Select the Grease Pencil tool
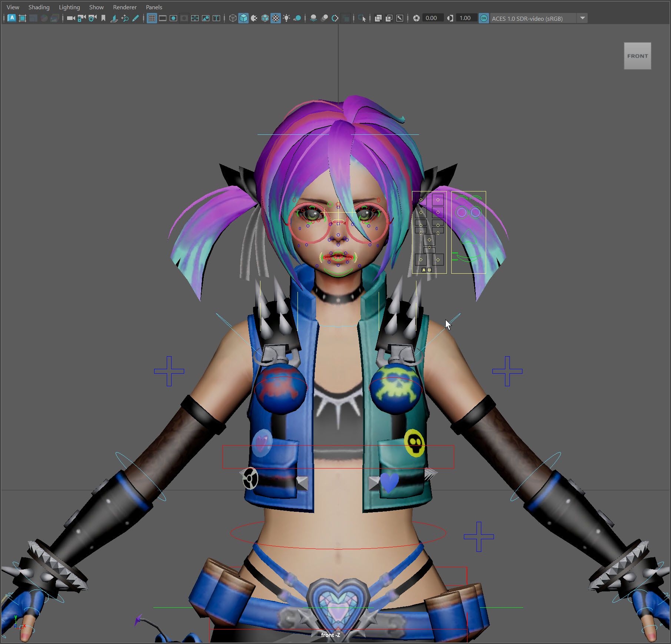This screenshot has height=644, width=671. click(x=136, y=18)
